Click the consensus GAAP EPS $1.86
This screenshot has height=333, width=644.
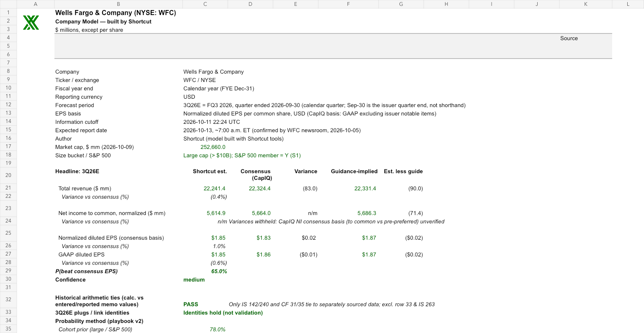[x=264, y=254]
